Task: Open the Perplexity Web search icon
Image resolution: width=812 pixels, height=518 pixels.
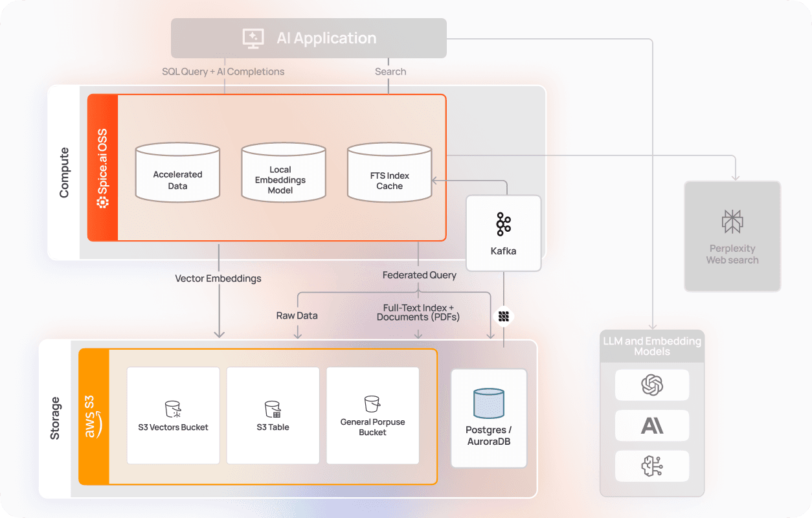Action: click(x=732, y=221)
